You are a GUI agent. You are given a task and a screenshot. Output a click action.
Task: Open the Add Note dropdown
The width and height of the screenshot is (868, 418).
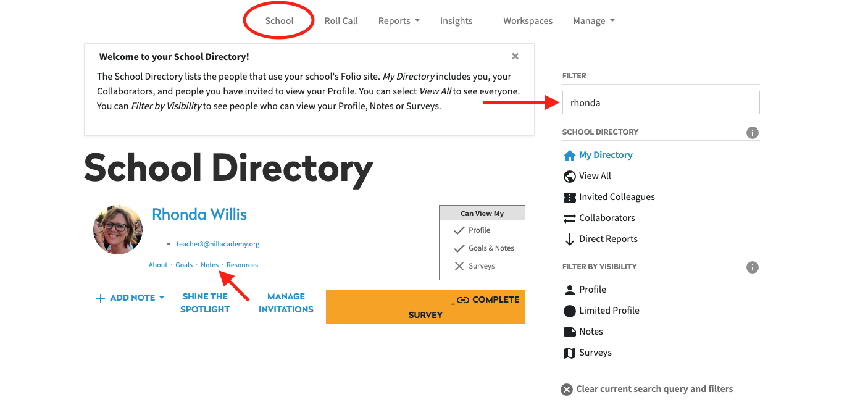pyautogui.click(x=131, y=298)
